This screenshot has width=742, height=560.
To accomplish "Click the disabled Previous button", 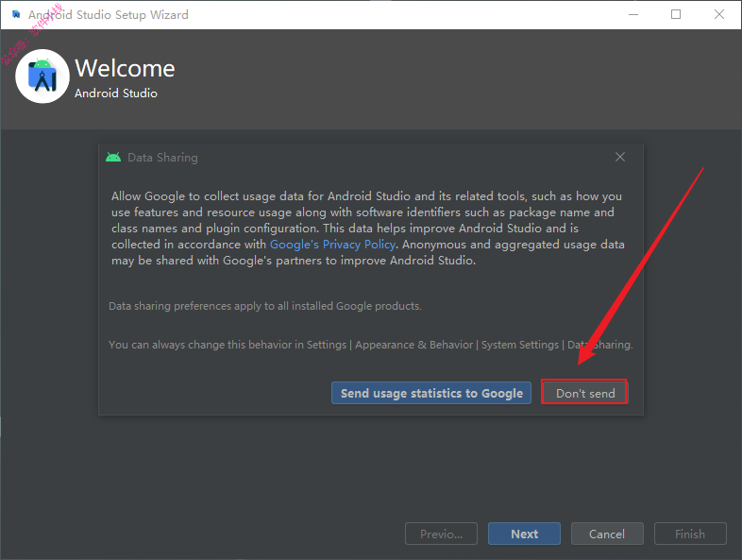I will click(441, 534).
